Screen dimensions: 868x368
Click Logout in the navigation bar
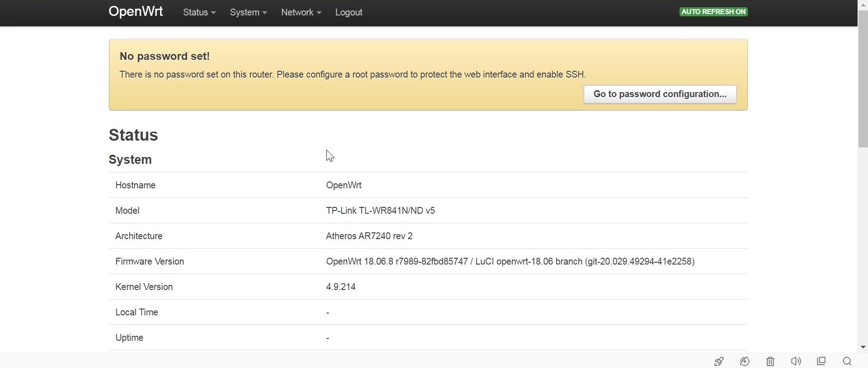tap(349, 12)
